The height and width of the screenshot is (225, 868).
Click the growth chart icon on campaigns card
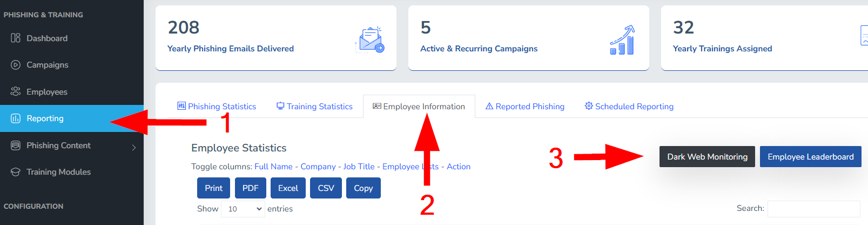point(622,40)
